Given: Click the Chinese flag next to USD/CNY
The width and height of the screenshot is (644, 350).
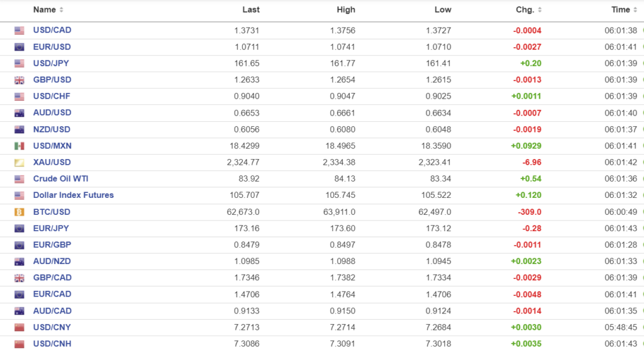Looking at the screenshot, I should coord(19,327).
